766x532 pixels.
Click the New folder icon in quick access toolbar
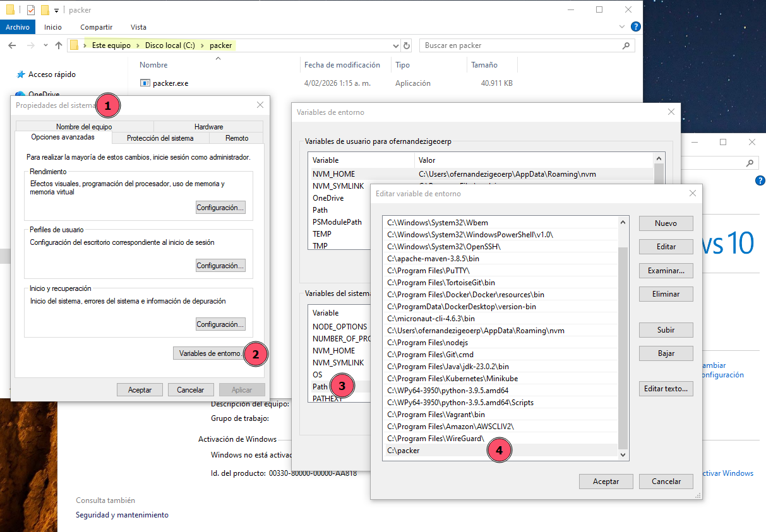pos(44,9)
